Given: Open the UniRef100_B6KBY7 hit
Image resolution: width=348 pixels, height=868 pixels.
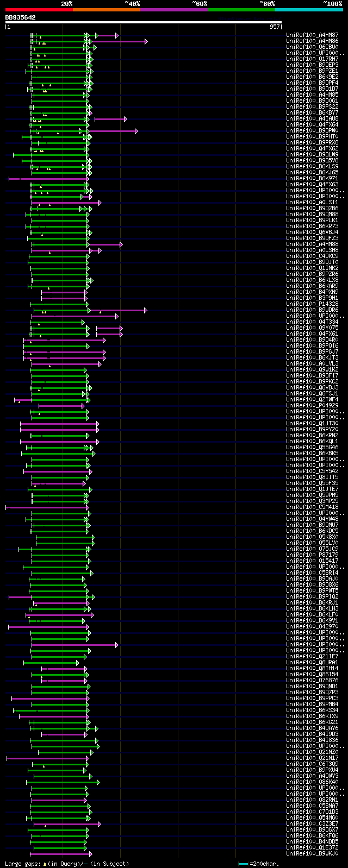Looking at the screenshot, I should point(312,113).
